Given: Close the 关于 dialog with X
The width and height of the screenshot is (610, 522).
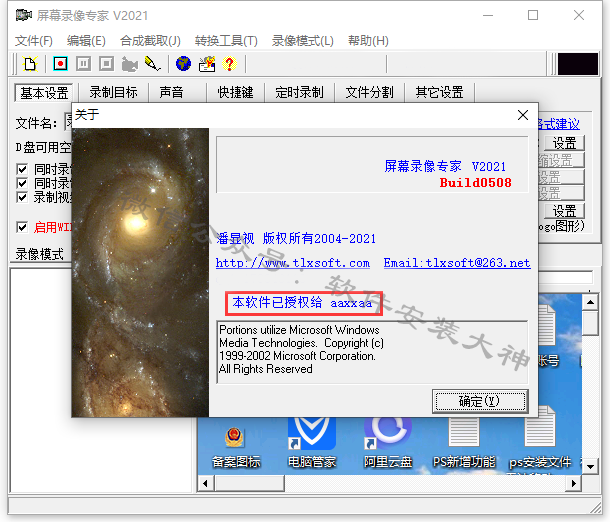Looking at the screenshot, I should coord(523,115).
